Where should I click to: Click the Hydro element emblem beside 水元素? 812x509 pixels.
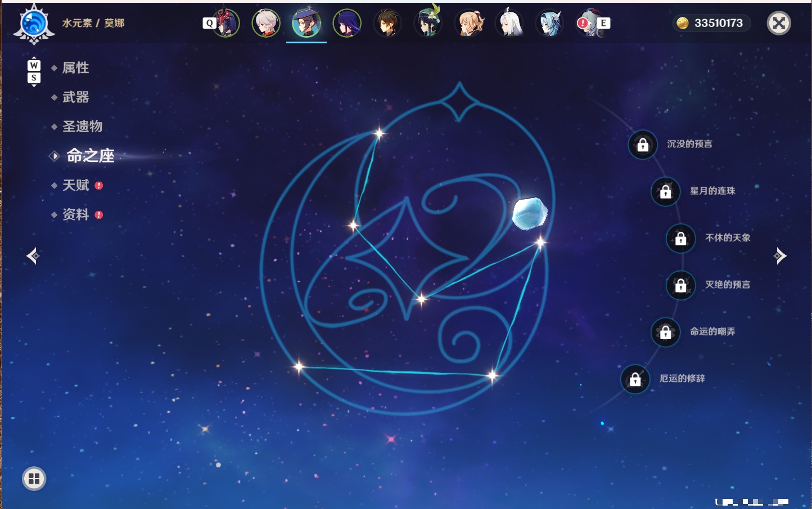(34, 24)
